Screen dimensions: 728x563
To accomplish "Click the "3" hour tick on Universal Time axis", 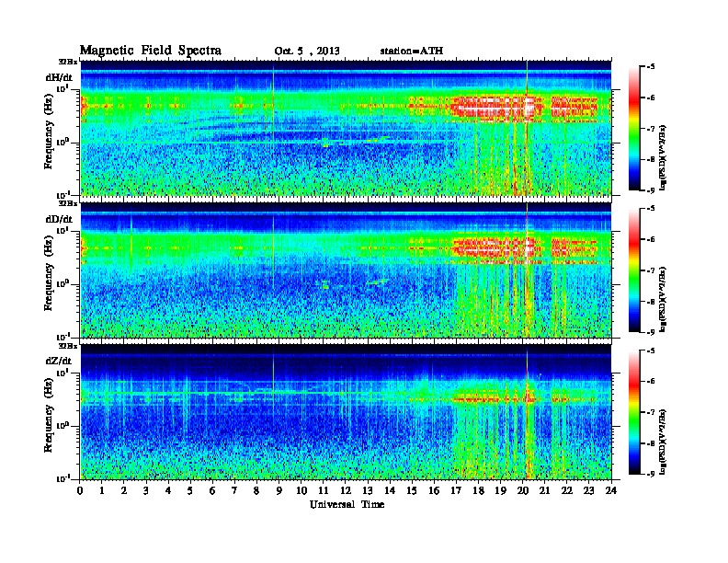I will (x=147, y=490).
